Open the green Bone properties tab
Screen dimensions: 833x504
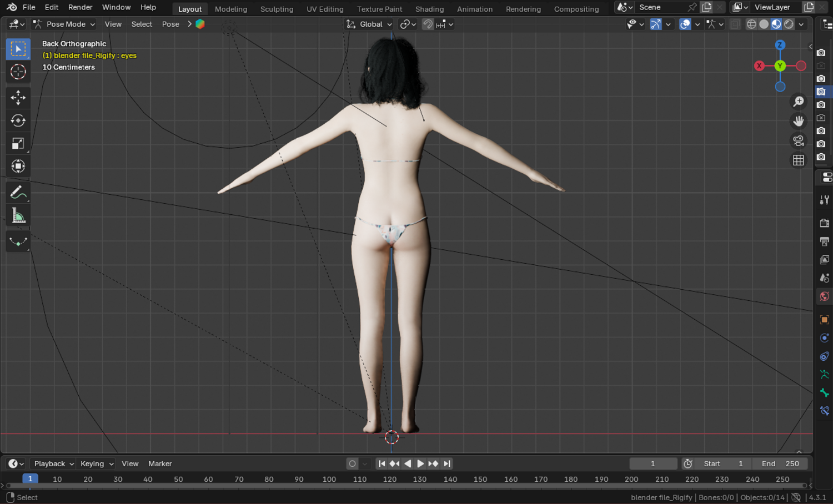pyautogui.click(x=825, y=393)
